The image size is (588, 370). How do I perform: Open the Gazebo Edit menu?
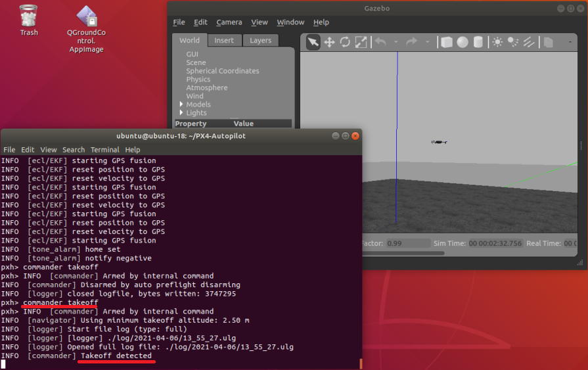200,22
